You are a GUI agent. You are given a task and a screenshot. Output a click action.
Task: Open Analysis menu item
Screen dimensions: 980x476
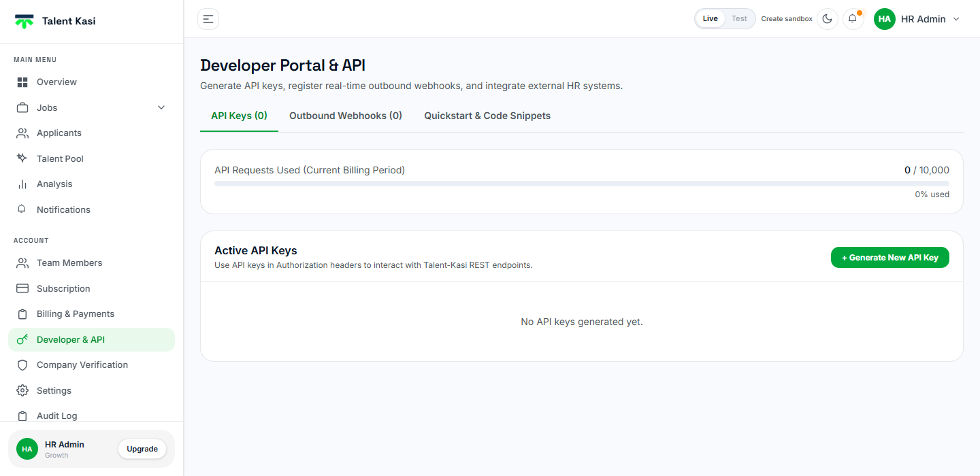point(91,184)
